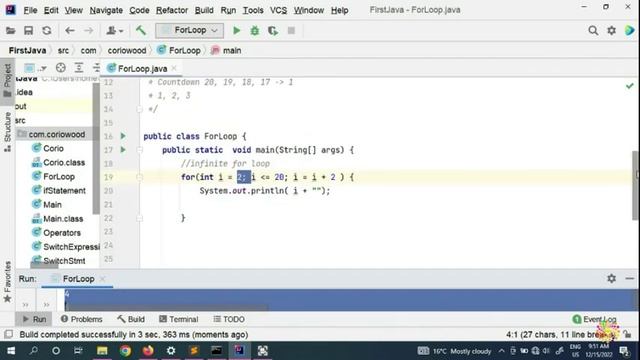Click the Stop button in toolbar
Screen dimensions: 640x360
tap(291, 31)
